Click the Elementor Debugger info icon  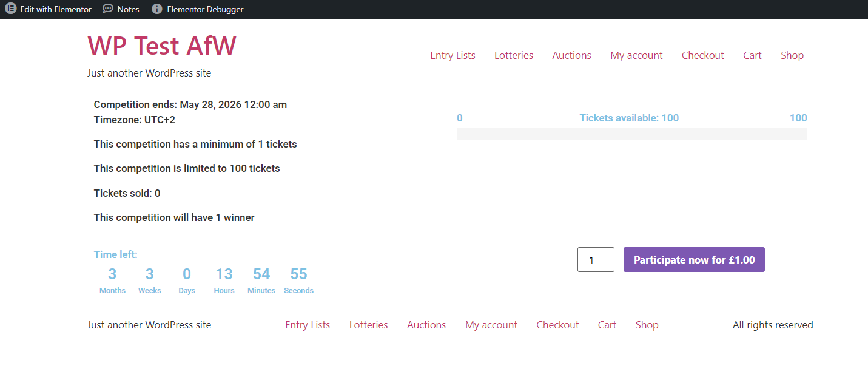[x=157, y=9]
